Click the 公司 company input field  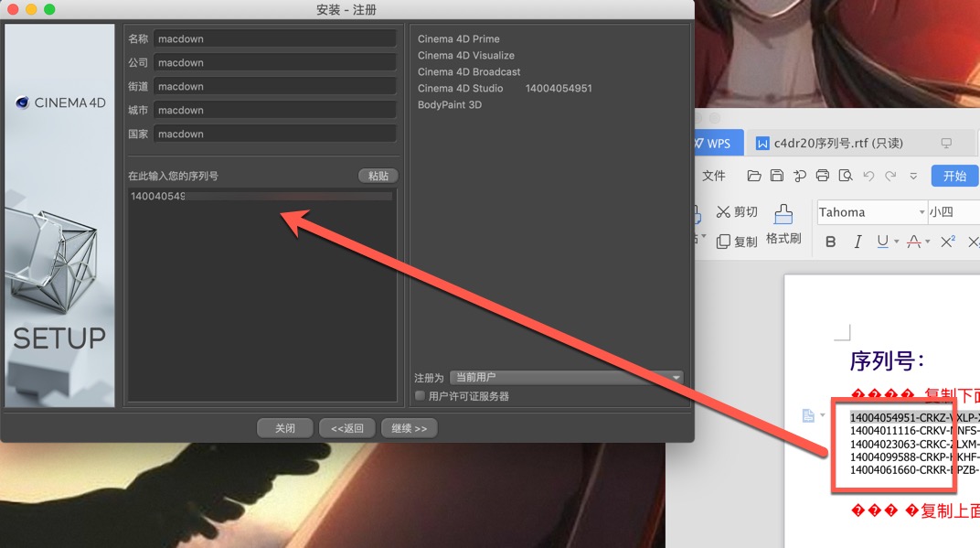click(274, 62)
